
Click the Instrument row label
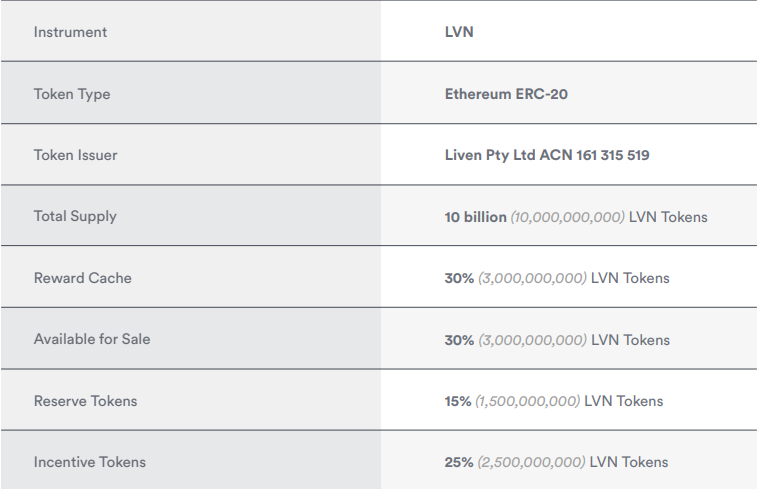coord(70,32)
